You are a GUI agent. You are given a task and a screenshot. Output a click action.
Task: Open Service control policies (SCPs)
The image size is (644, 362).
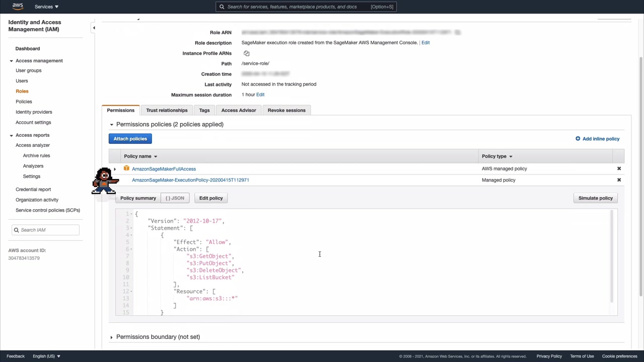click(48, 210)
